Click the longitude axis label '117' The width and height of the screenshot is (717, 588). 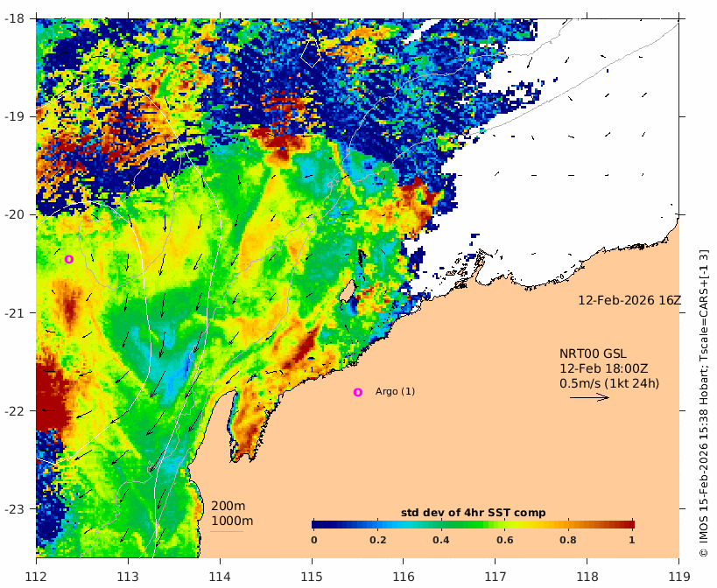tap(496, 577)
